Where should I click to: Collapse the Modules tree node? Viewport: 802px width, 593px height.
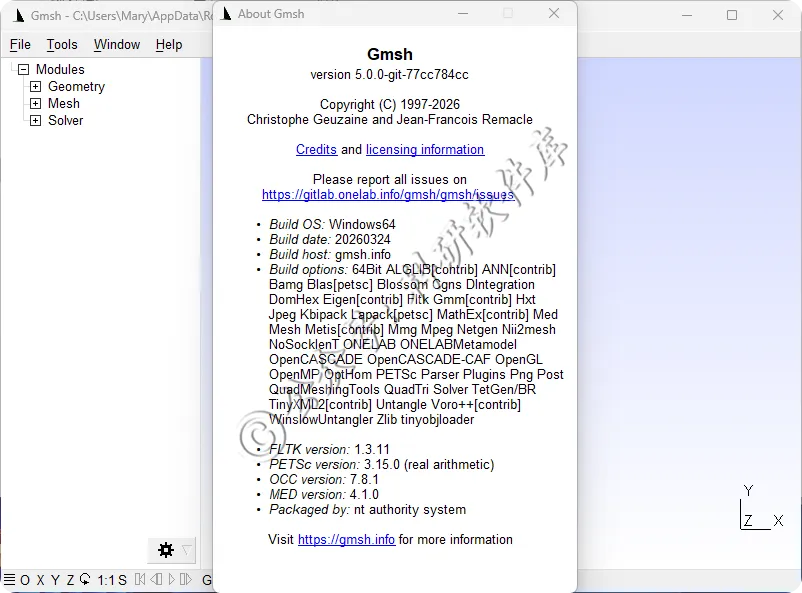click(x=24, y=69)
